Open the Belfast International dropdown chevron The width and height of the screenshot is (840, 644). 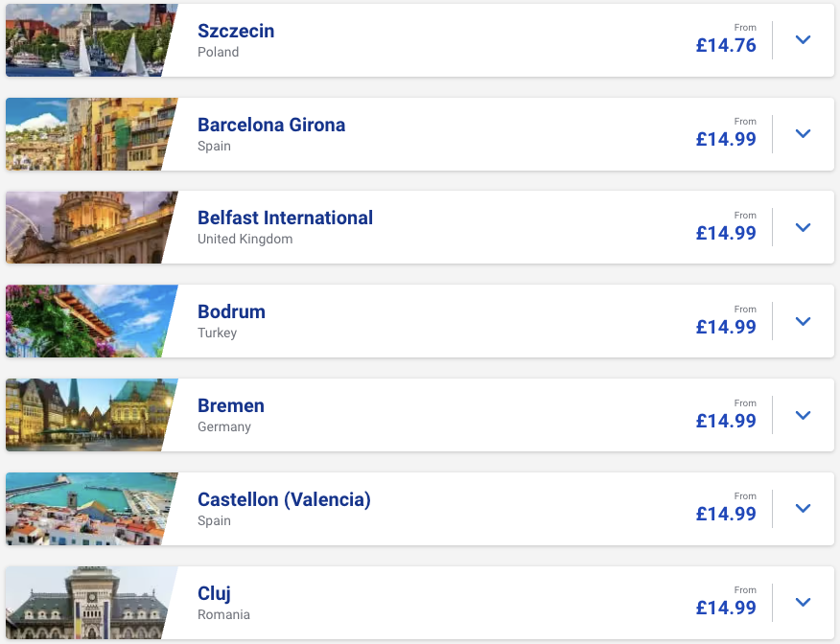point(804,228)
